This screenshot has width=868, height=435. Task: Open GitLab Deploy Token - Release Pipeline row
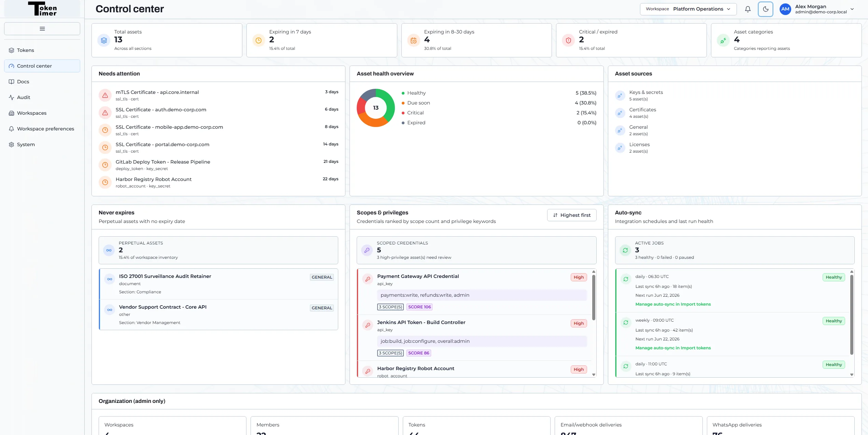point(218,165)
